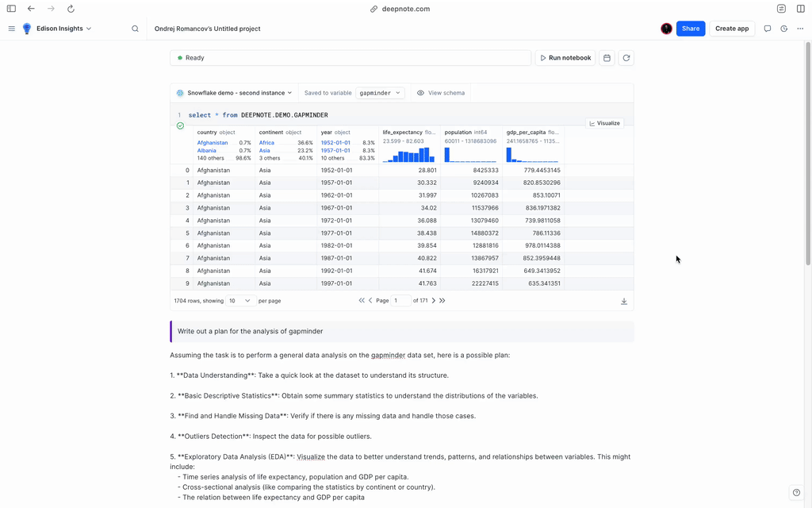
Task: Open the gapminder variable name dropdown
Action: [380, 93]
